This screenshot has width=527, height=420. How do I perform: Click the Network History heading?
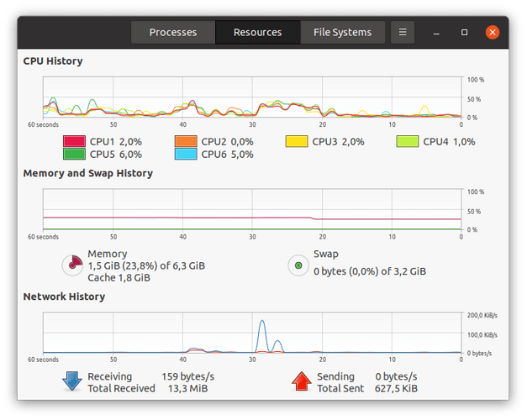coord(64,297)
